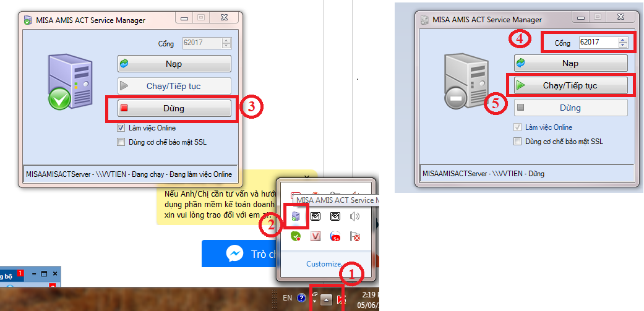Increase the Cổng port using the up arrow

click(x=623, y=40)
